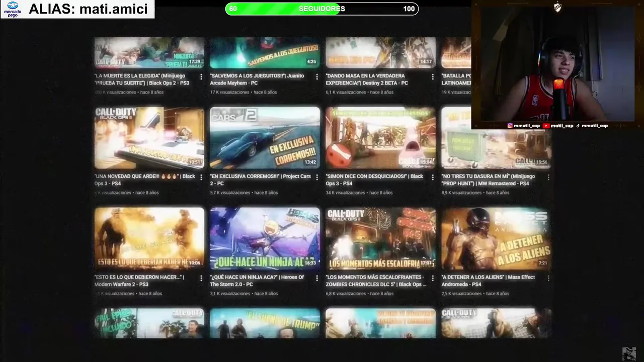
Task: Open options menu for "LA MUERTE ES LA ELEGIDA" video
Action: (201, 77)
